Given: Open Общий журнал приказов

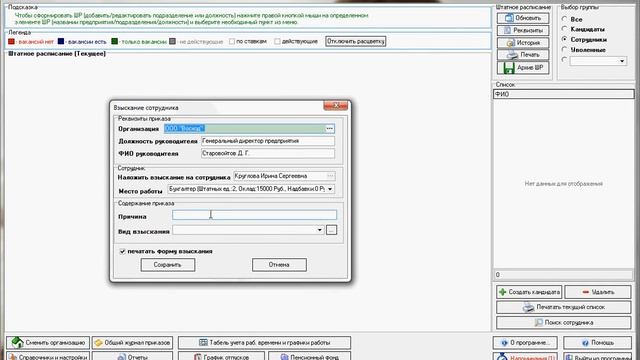Looking at the screenshot, I should coord(133,342).
